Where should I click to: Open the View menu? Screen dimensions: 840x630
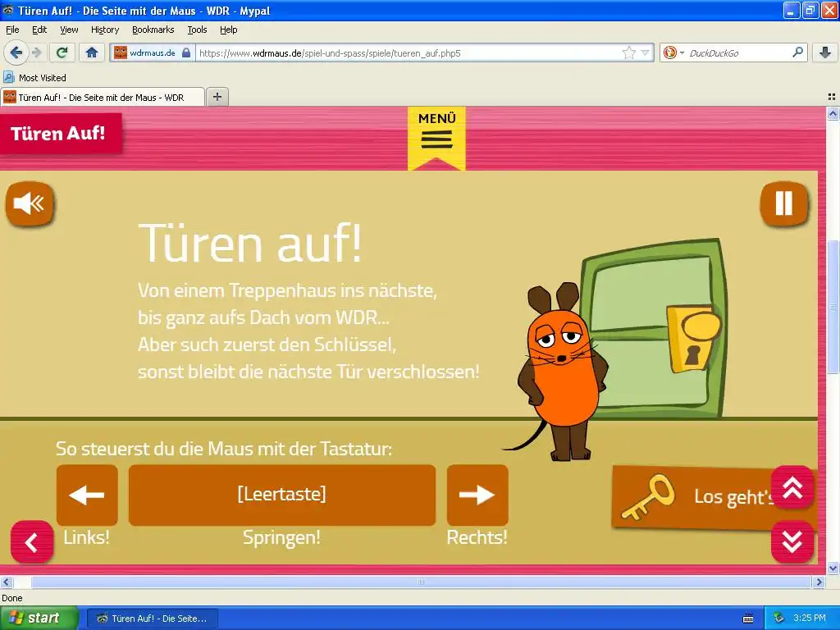(69, 30)
